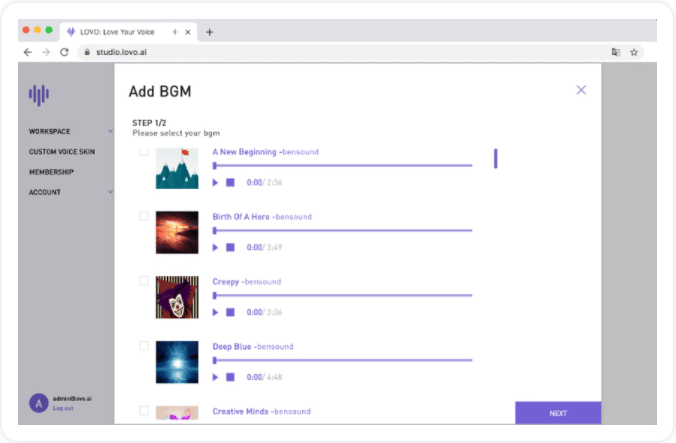Image resolution: width=676 pixels, height=443 pixels.
Task: Click the 2:34 duration of A New Beginning
Action: [x=274, y=183]
